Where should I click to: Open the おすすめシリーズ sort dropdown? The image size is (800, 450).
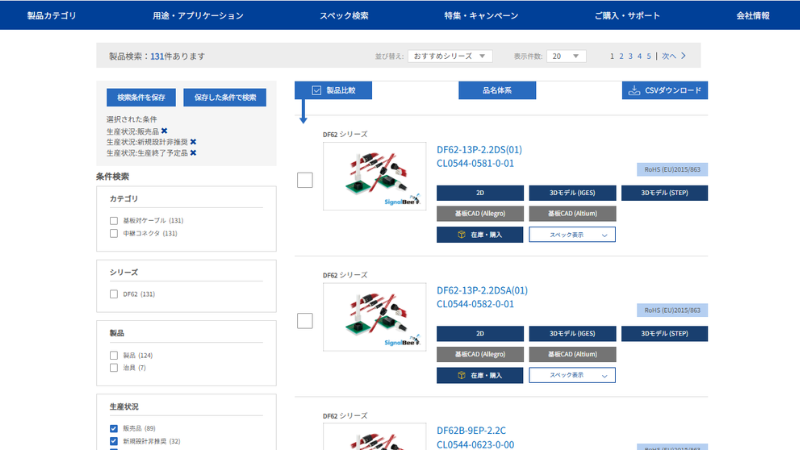click(x=450, y=56)
